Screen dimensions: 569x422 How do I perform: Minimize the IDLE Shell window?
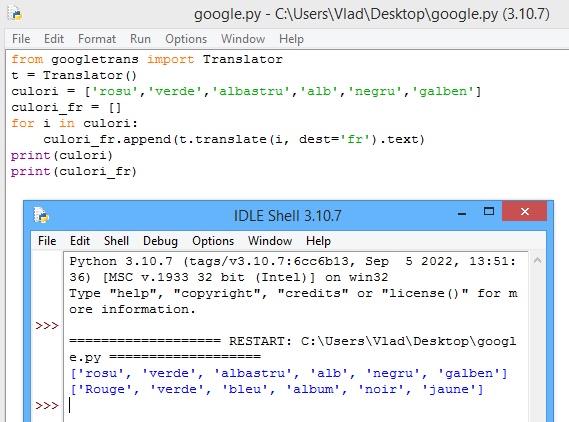(x=462, y=213)
